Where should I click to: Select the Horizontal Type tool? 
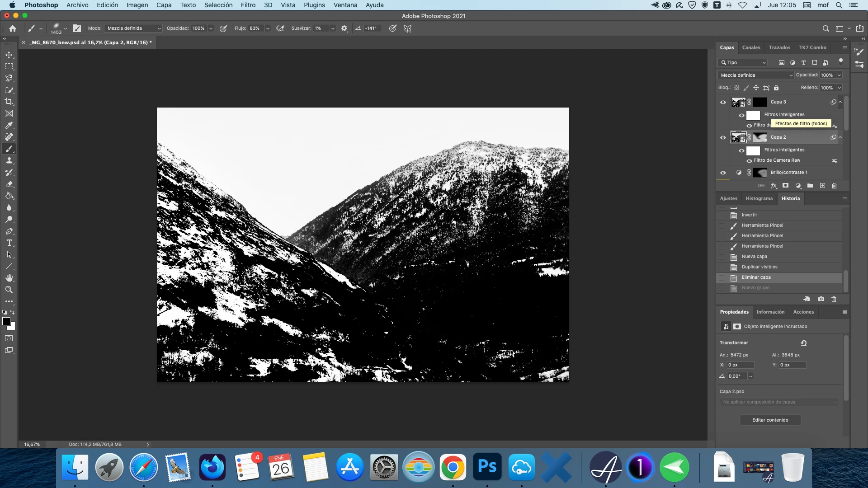point(9,243)
